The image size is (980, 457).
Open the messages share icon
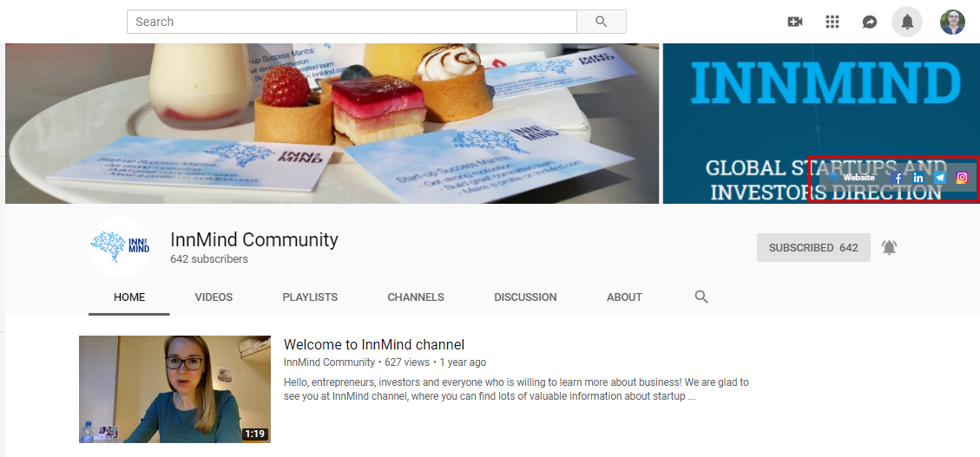coord(870,22)
